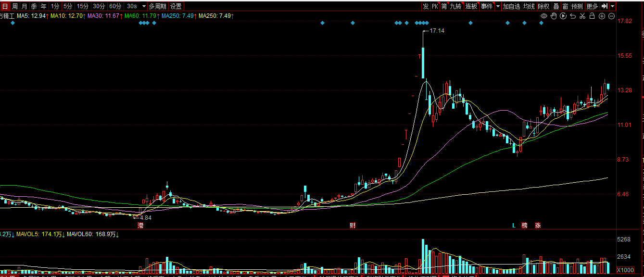
Task: Select the 30分 minute chart
Action: (x=99, y=6)
